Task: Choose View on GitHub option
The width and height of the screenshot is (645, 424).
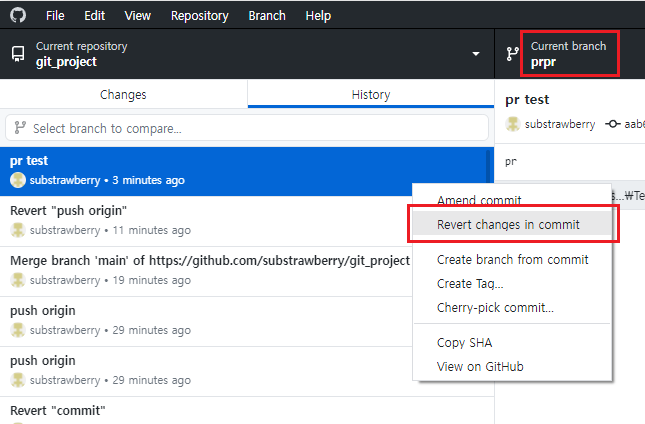Action: 512,366
